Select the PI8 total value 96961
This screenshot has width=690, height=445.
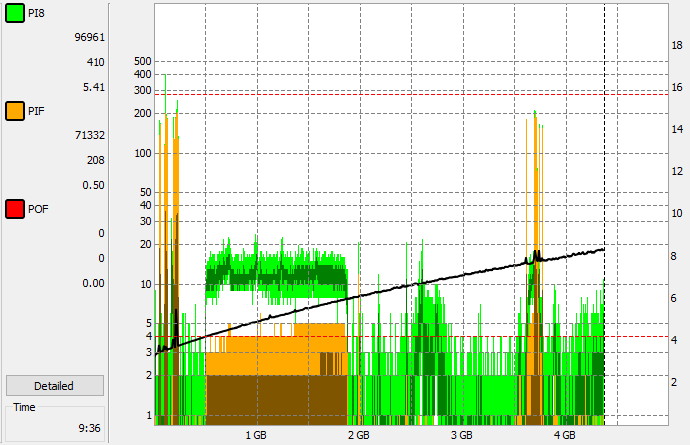90,37
